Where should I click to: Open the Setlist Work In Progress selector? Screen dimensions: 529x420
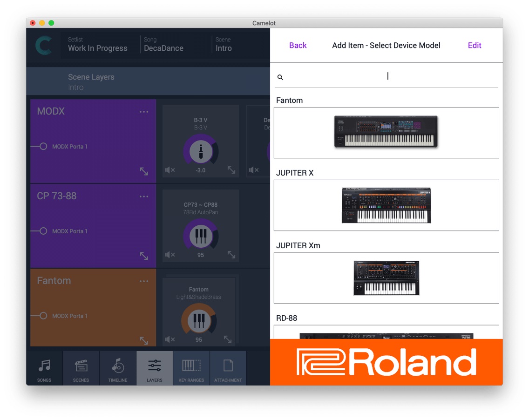tap(97, 45)
